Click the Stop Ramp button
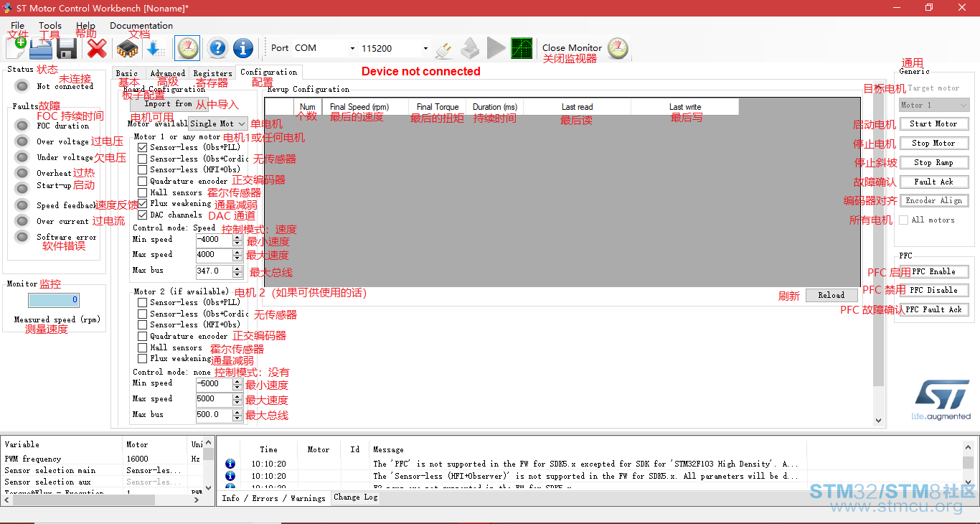 click(x=934, y=163)
